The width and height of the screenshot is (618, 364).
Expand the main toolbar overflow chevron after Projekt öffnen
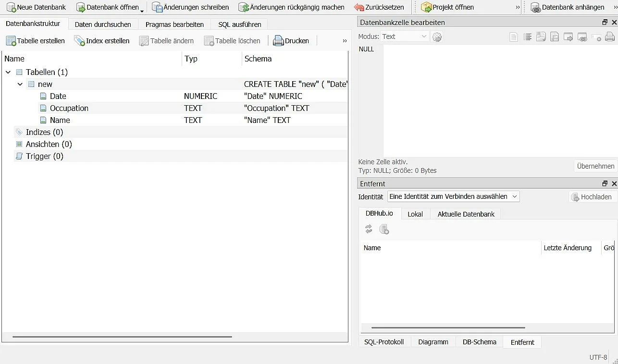pos(518,7)
